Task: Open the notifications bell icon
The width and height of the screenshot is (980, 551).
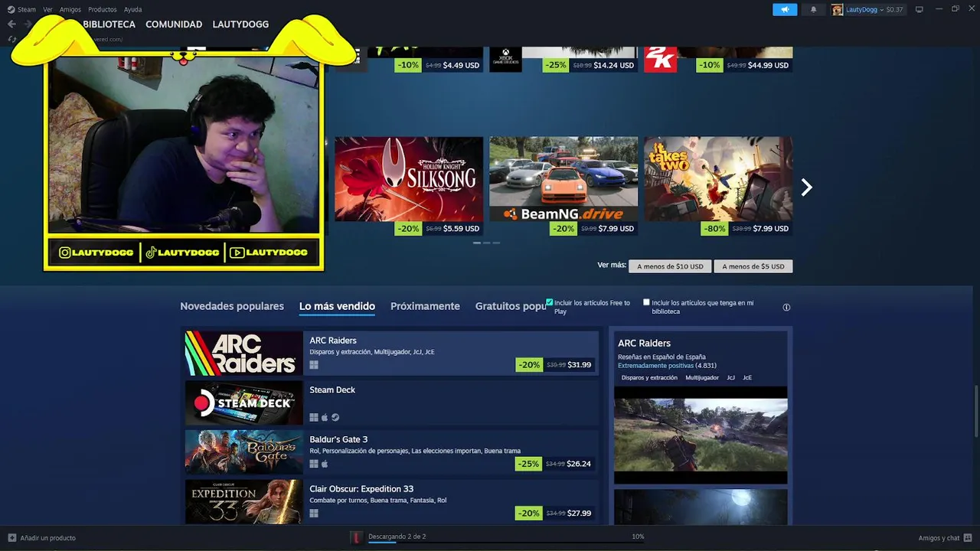Action: coord(813,9)
